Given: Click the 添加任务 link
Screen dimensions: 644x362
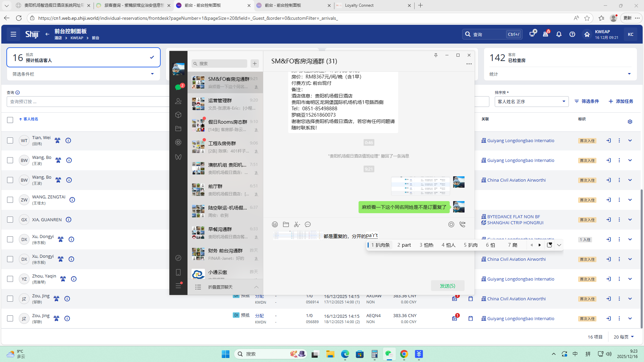Looking at the screenshot, I should tap(621, 101).
